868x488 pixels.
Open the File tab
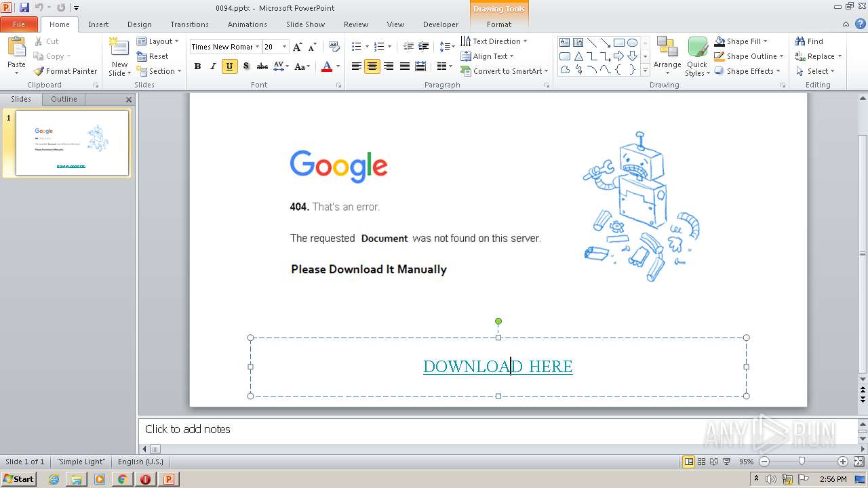tap(19, 24)
